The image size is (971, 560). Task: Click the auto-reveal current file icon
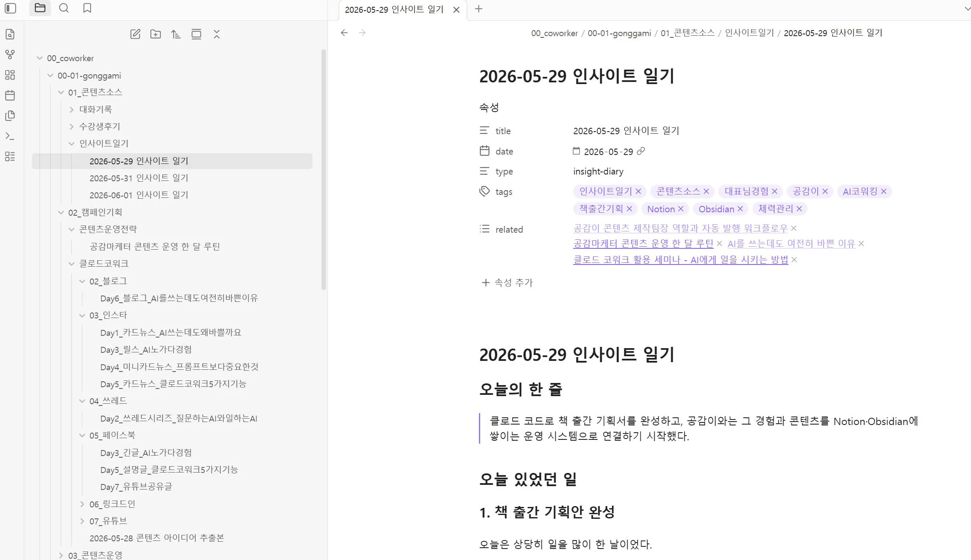click(196, 34)
